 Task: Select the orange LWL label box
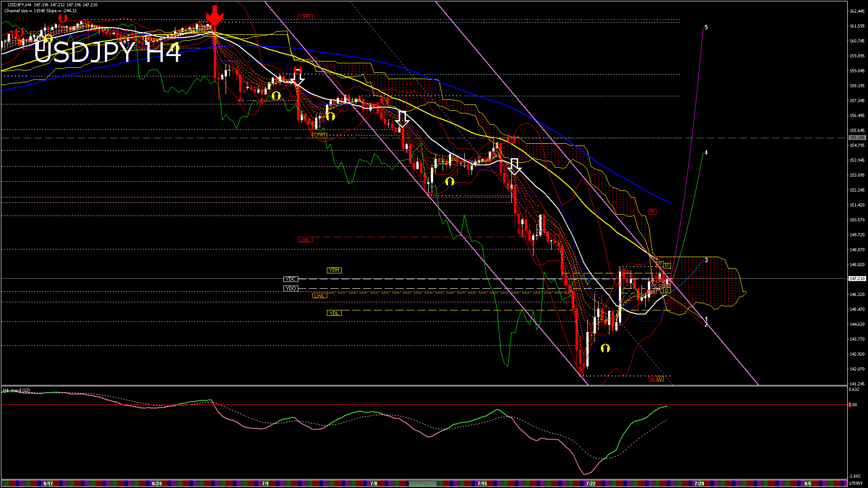click(x=320, y=296)
